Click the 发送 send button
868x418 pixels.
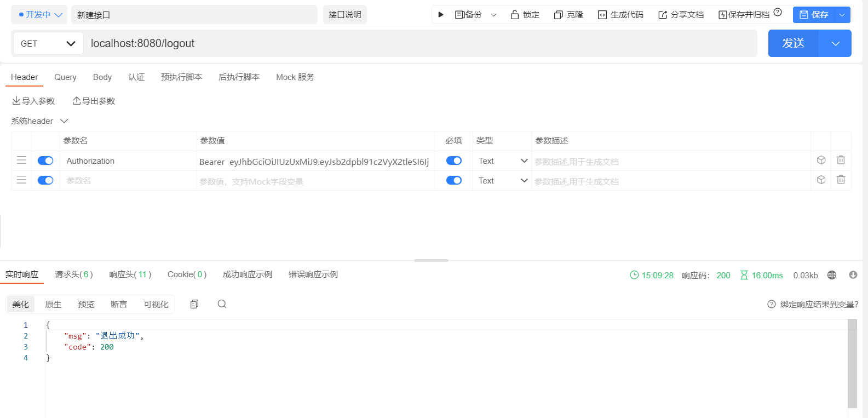pos(794,43)
